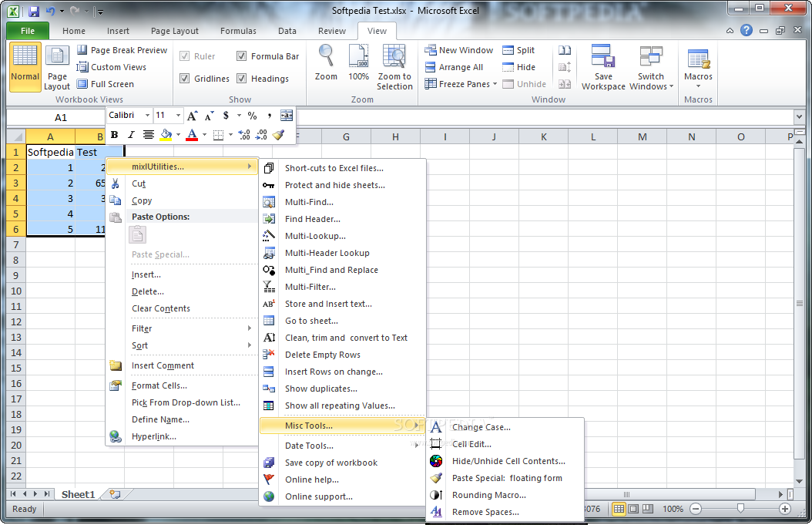Toggle the Ruler checkbox
This screenshot has height=525, width=812.
[184, 56]
